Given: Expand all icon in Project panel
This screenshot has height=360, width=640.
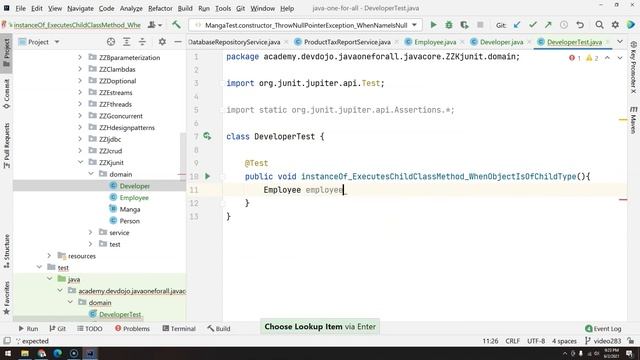Looking at the screenshot, I should pos(127,42).
